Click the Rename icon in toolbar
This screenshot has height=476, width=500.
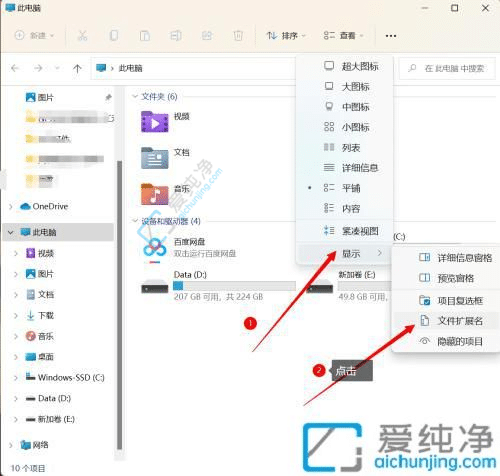click(176, 35)
